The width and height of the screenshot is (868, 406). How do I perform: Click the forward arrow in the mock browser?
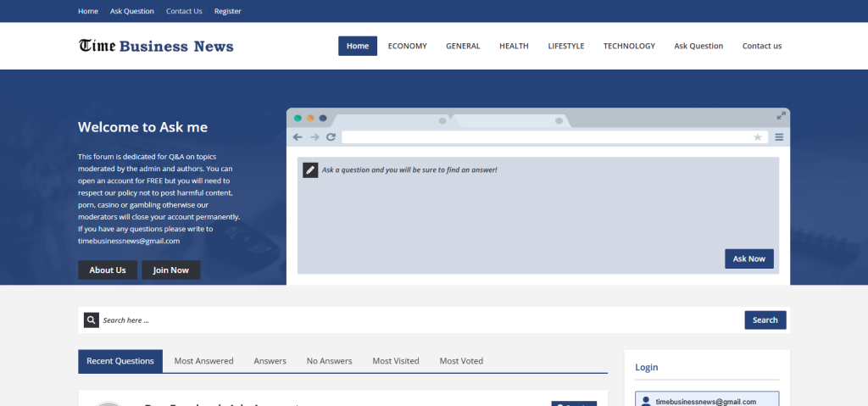coord(314,137)
